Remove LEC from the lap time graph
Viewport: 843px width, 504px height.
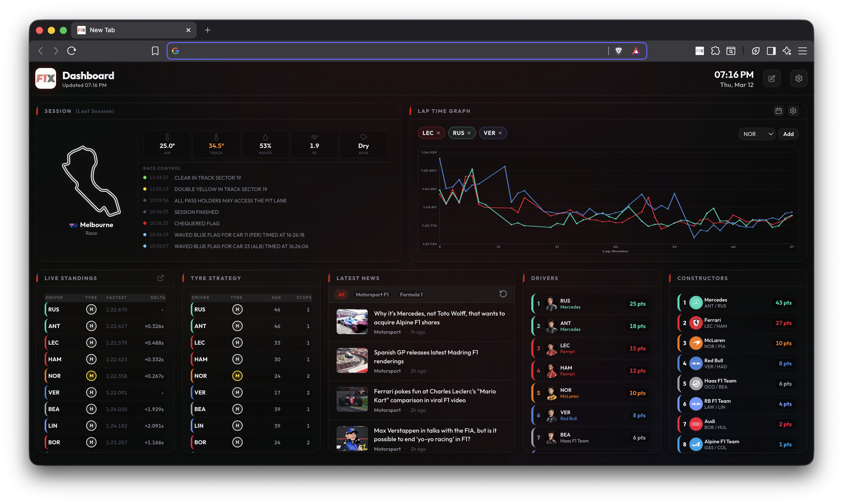[x=438, y=133]
